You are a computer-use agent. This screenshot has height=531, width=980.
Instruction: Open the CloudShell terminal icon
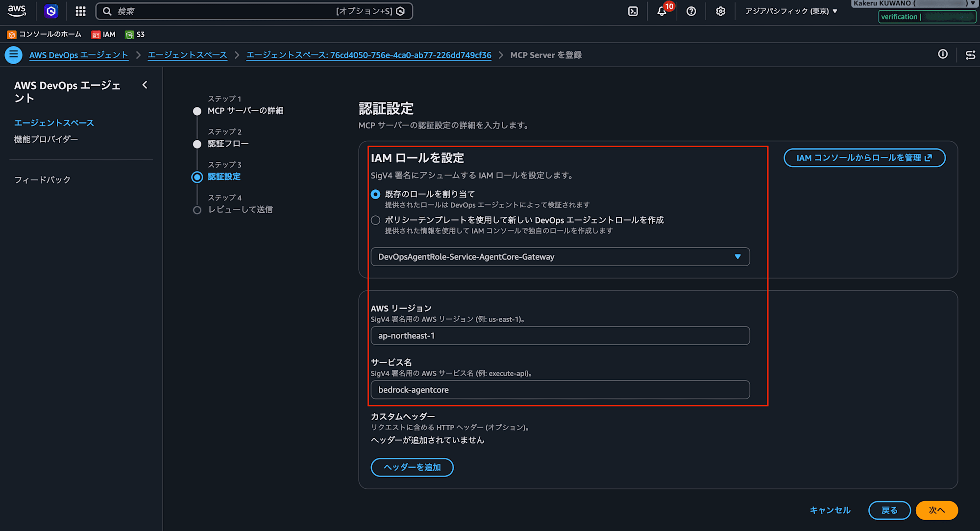tap(633, 11)
